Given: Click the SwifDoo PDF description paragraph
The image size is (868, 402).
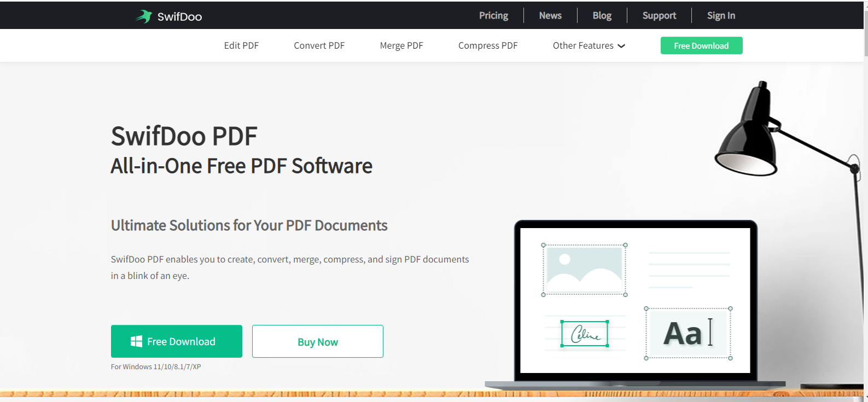Looking at the screenshot, I should [x=290, y=267].
